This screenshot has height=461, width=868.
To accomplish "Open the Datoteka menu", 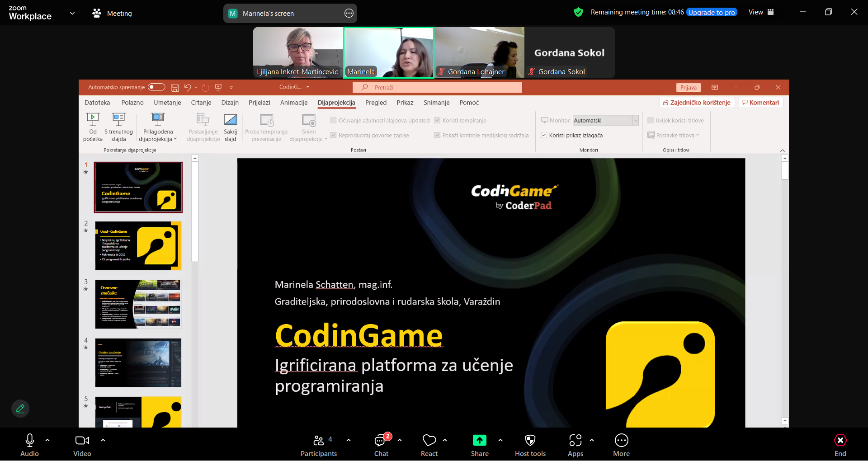I will [97, 103].
